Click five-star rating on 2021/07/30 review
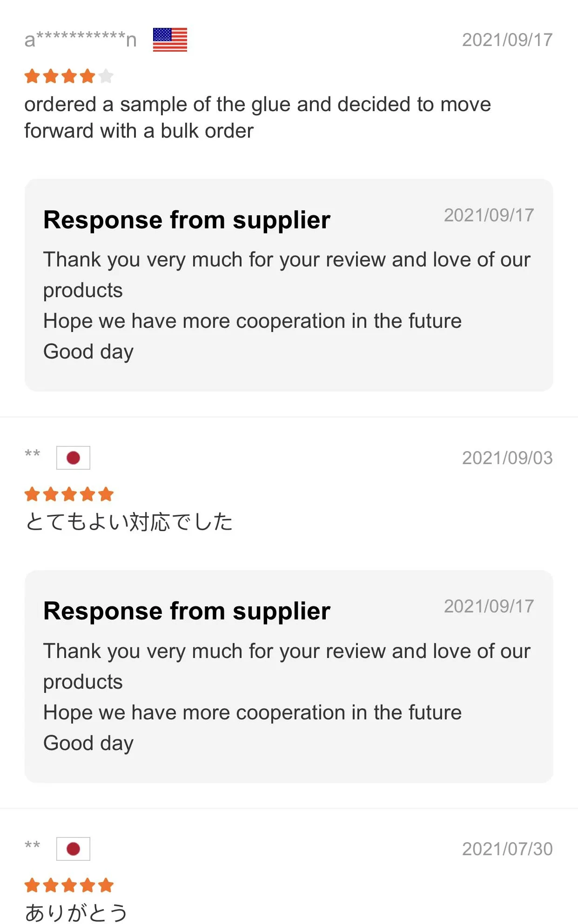The height and width of the screenshot is (924, 578). click(x=69, y=885)
